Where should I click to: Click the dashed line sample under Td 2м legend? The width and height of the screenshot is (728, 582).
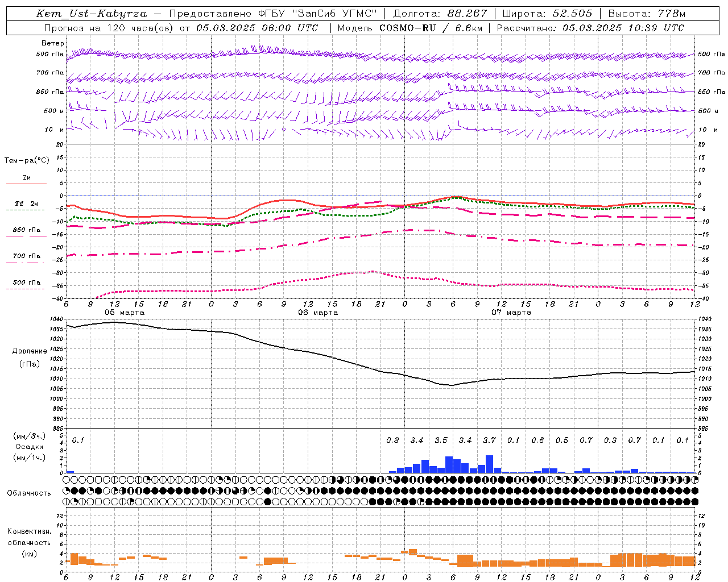26,210
